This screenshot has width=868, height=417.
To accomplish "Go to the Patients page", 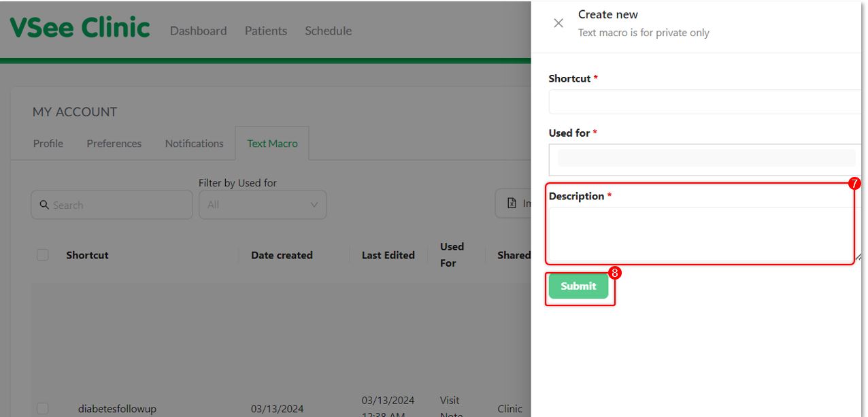I will tap(266, 31).
